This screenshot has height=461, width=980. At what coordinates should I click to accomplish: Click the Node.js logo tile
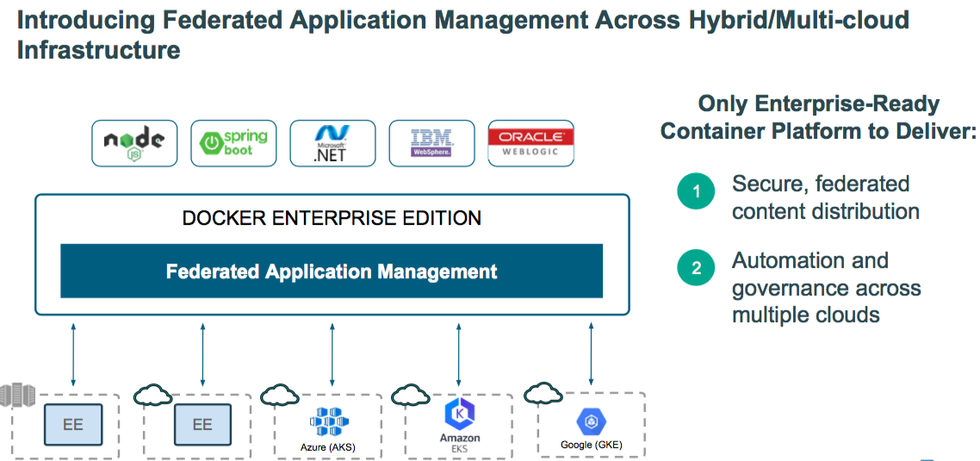click(x=134, y=143)
